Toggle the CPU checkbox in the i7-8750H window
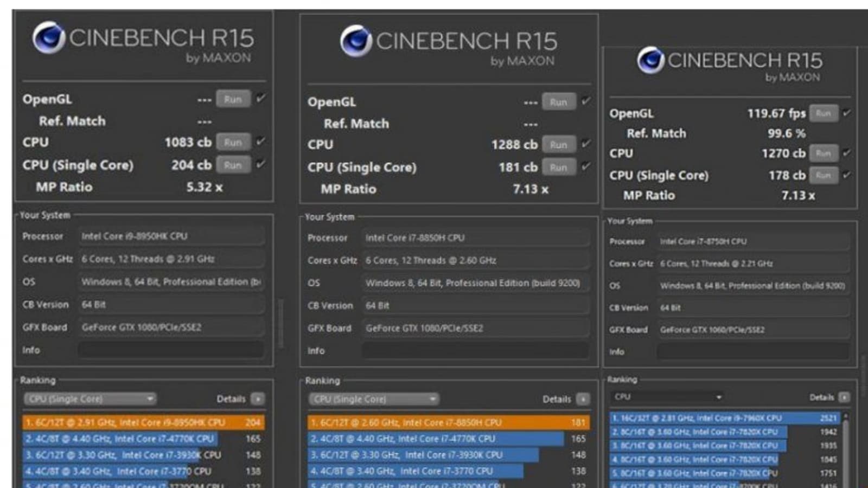The image size is (868, 488). point(847,153)
